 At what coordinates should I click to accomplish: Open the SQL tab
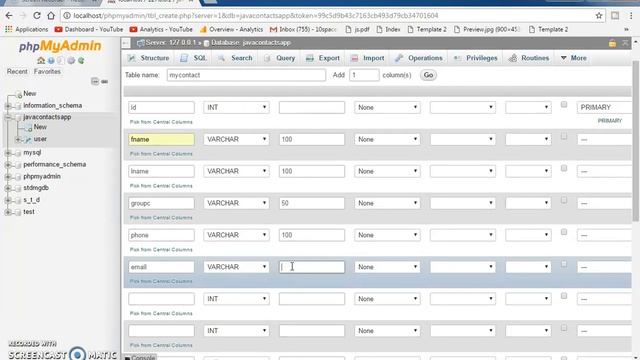click(194, 58)
